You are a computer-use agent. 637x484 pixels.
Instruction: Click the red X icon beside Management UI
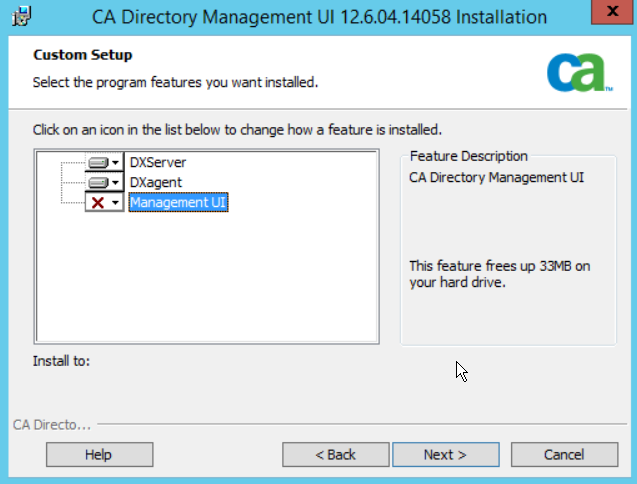point(98,202)
